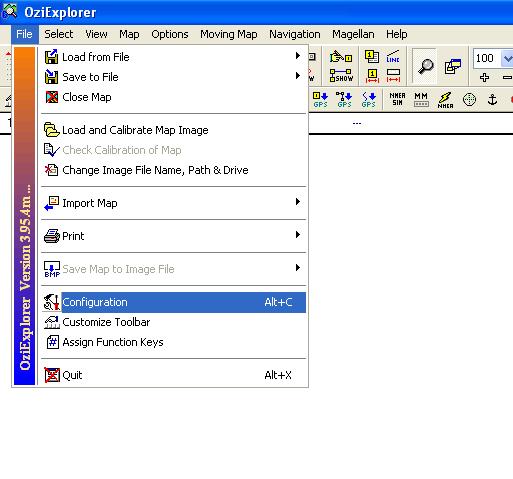Screen dimensions: 513x479
Task: Click the circular dotted satellite view icon
Action: [x=469, y=100]
